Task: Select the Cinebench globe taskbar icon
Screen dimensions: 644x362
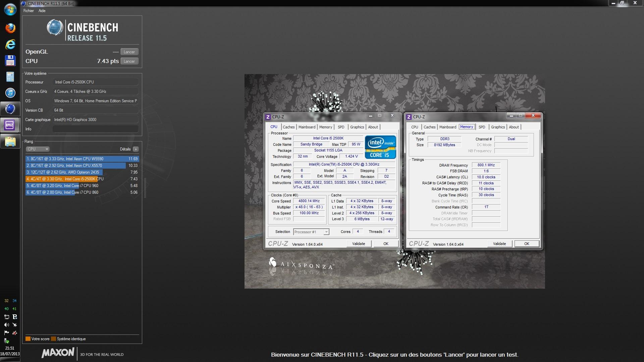Action: click(x=10, y=109)
